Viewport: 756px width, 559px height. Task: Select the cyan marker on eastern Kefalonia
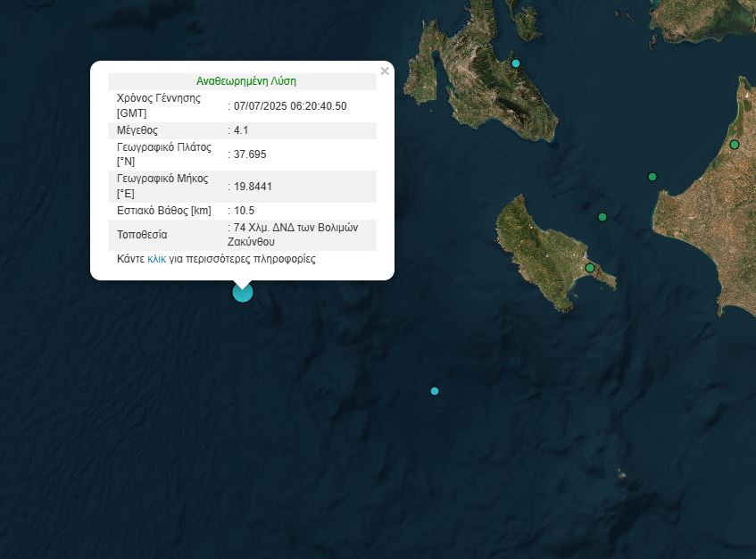[516, 63]
